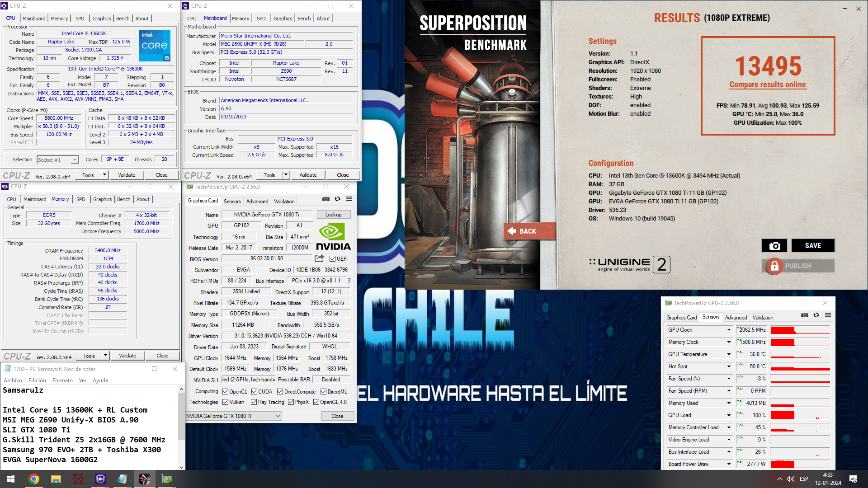Screen dimensions: 868x488
Task: Click Notepad vertical scrollbar down arrow
Action: pyautogui.click(x=181, y=467)
